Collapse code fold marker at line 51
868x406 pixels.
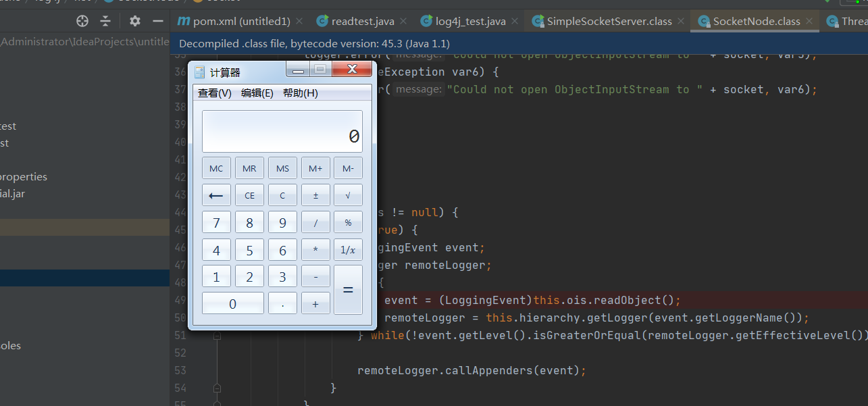[217, 336]
